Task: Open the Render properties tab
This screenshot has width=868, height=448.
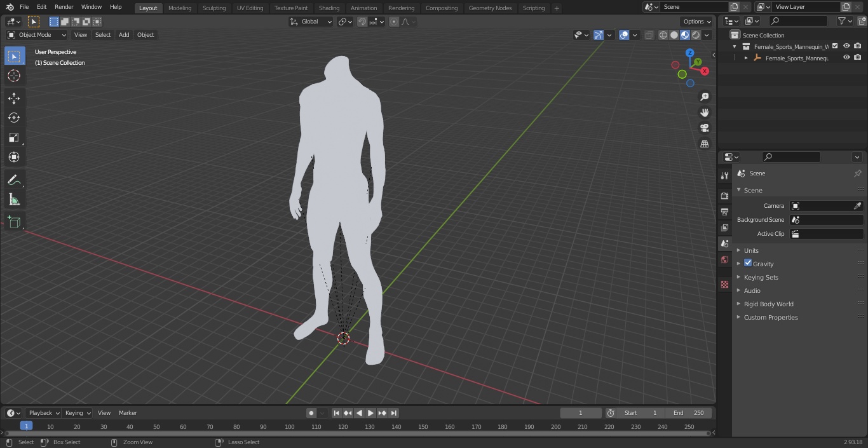Action: tap(724, 196)
